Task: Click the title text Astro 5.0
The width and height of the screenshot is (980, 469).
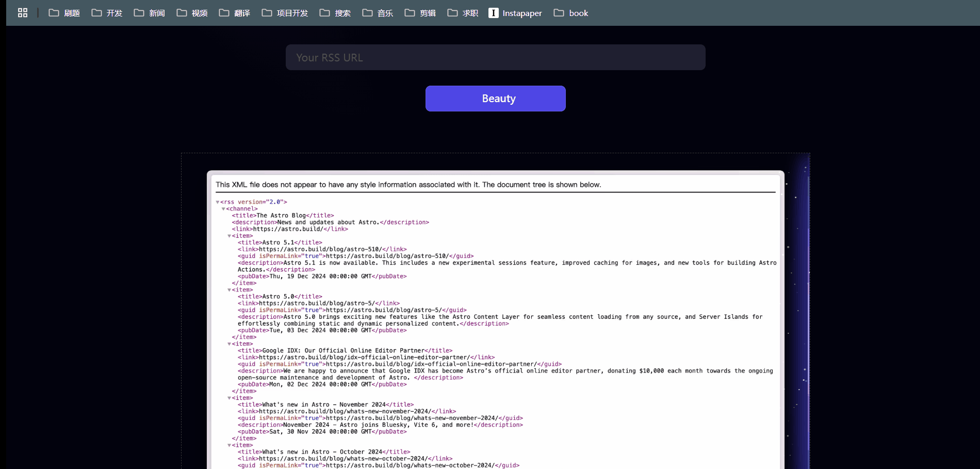Action: [278, 297]
